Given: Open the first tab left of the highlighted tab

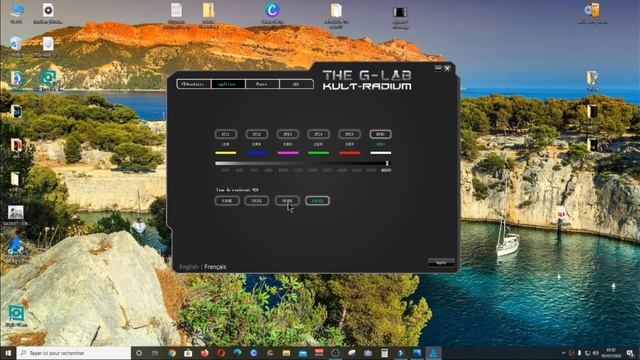Looking at the screenshot, I should [194, 84].
